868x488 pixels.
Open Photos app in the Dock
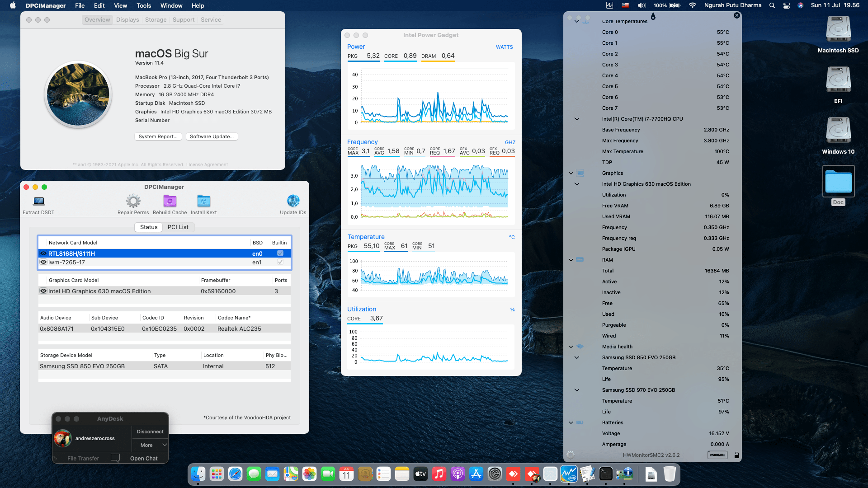click(x=309, y=474)
